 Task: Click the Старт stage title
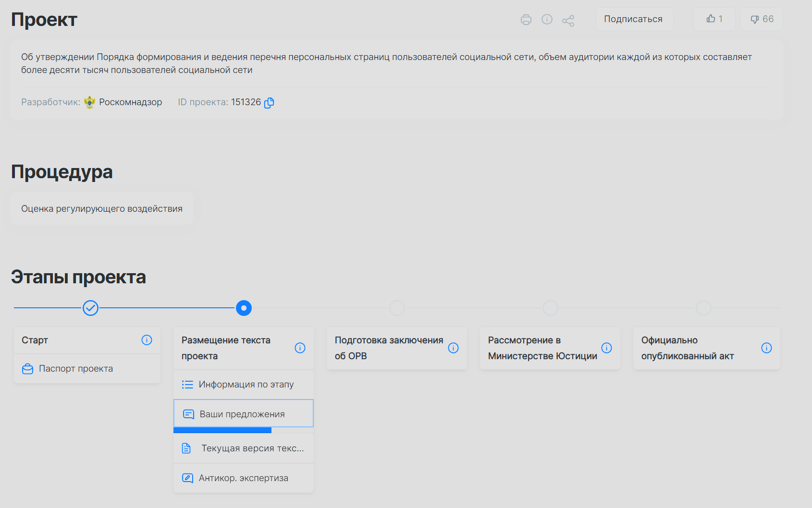tap(35, 340)
